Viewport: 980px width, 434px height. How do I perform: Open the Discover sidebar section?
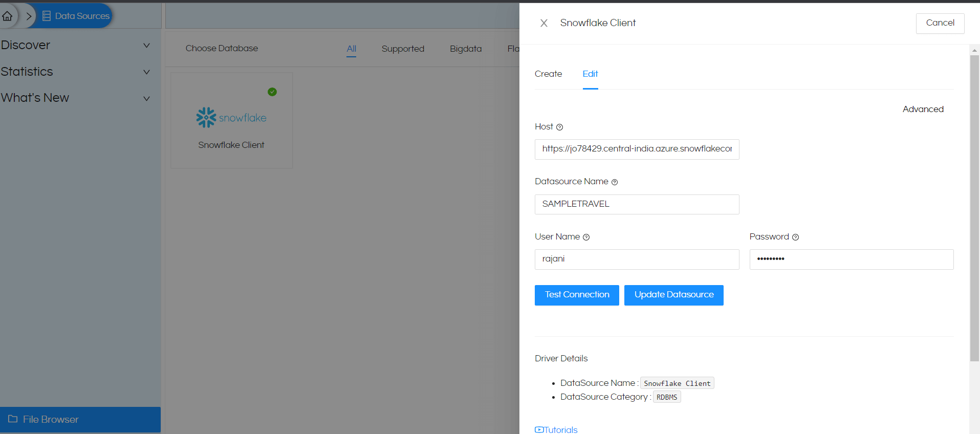click(26, 45)
